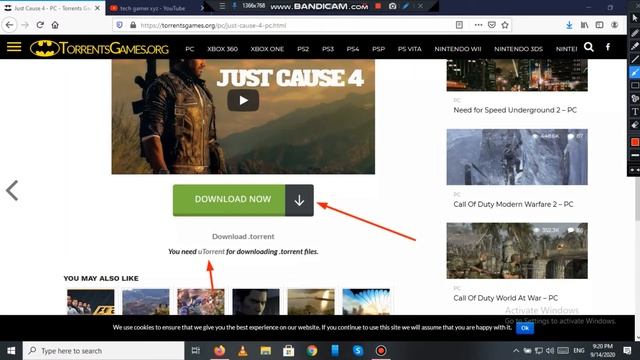
Task: Select the rectangle drawing tool
Action: 635,86
